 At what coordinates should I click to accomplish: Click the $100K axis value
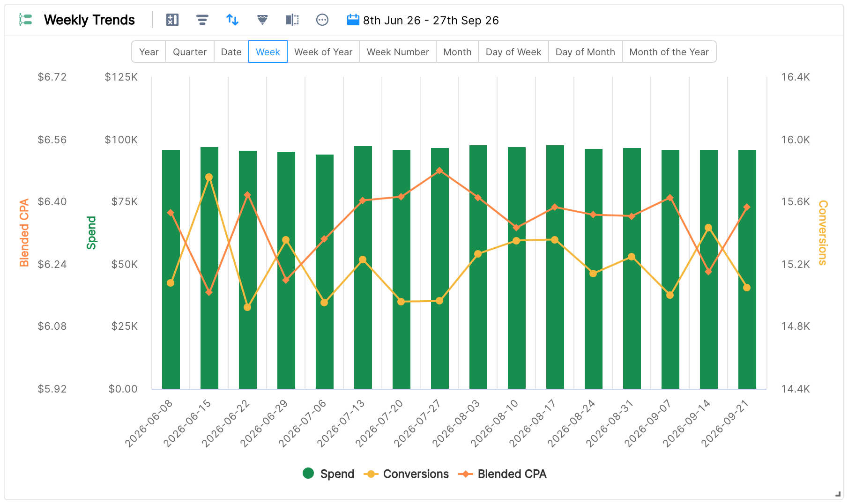click(x=121, y=140)
